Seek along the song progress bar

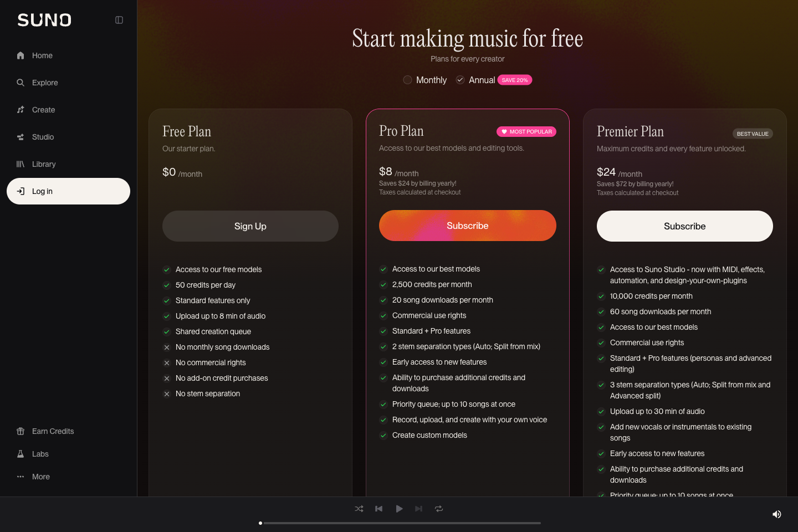[x=400, y=523]
